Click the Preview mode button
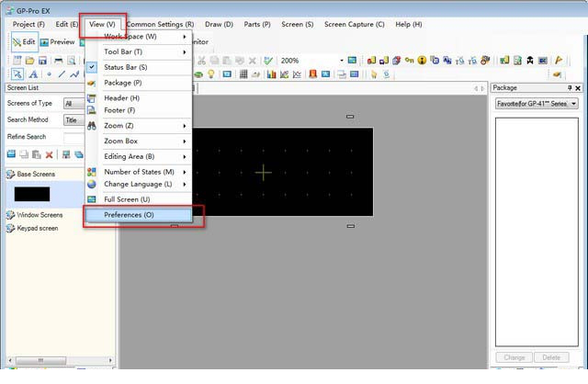Screen dimensions: 588x384 [58, 42]
